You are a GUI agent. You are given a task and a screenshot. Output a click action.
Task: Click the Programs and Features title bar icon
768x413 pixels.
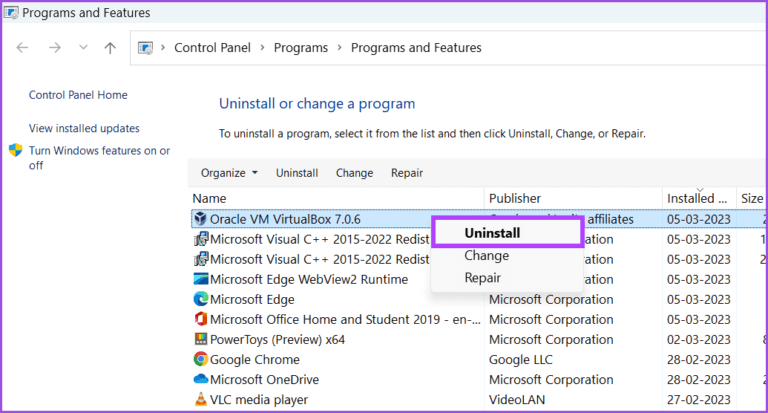pos(11,12)
